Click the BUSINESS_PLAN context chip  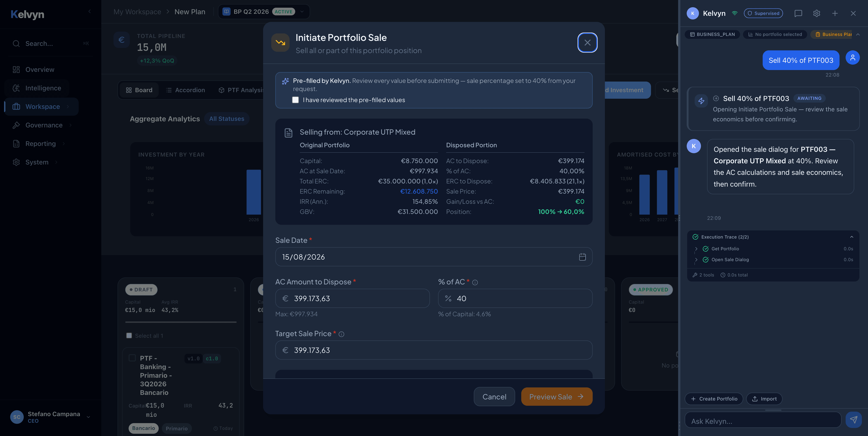point(712,34)
